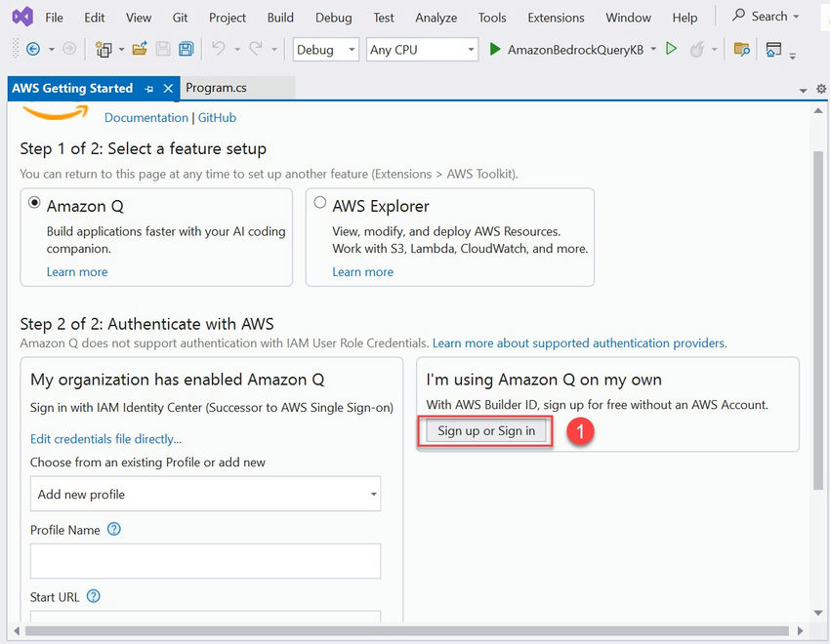Click the Start Without Debugging outline play icon
Image resolution: width=830 pixels, height=644 pixels.
671,50
